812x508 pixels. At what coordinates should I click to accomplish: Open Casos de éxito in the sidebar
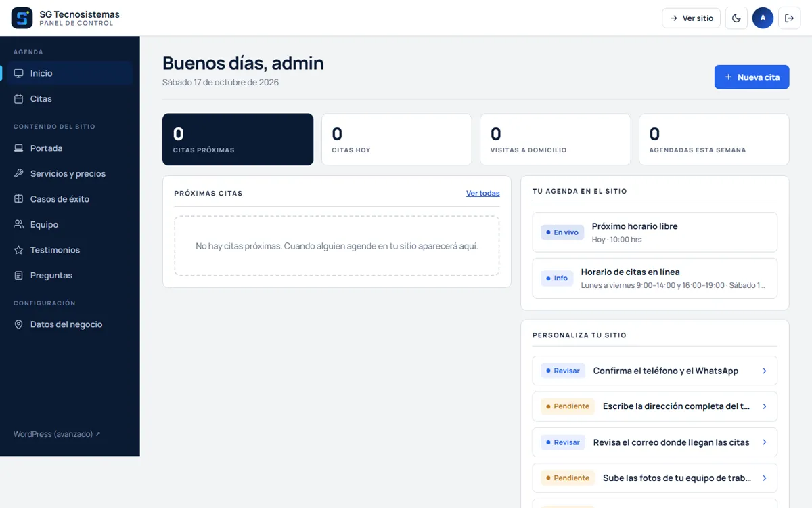pyautogui.click(x=70, y=199)
